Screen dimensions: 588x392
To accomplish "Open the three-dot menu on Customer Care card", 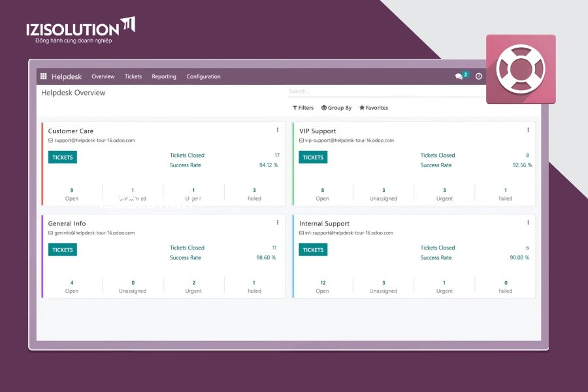I will 278,129.
